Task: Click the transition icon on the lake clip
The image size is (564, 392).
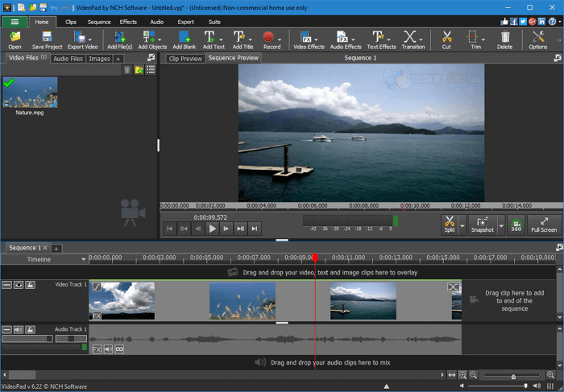Action: pos(454,287)
